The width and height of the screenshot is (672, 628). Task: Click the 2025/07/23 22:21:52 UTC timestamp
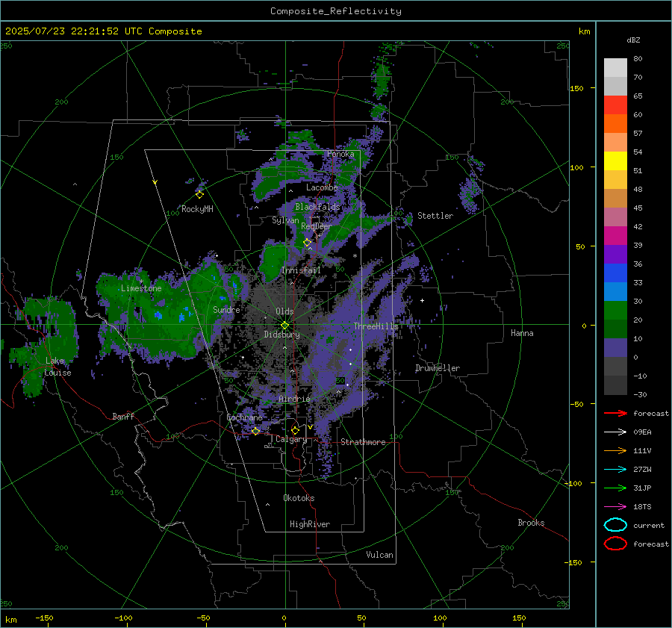click(103, 31)
